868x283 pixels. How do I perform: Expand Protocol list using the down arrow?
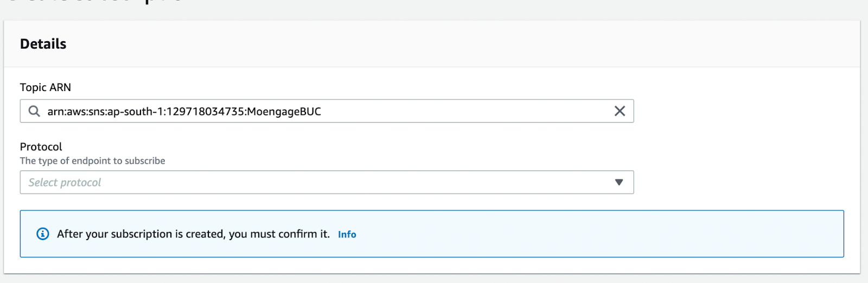tap(619, 182)
